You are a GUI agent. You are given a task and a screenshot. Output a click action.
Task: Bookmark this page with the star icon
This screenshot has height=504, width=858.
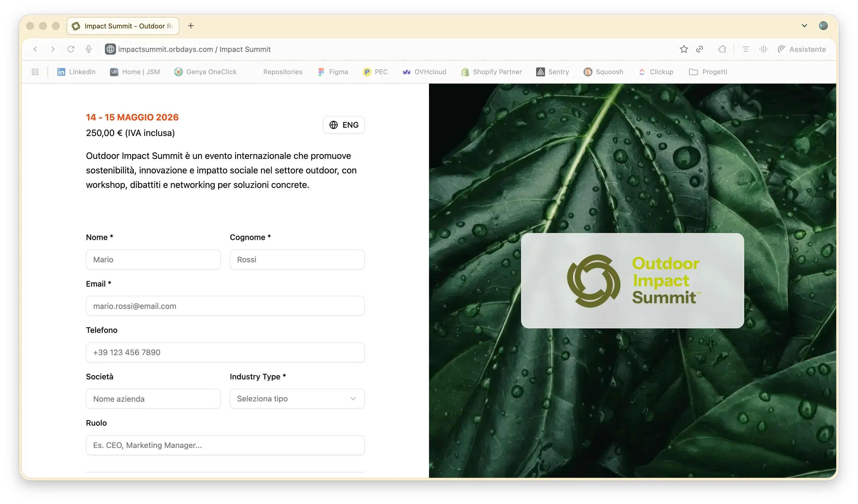tap(684, 49)
